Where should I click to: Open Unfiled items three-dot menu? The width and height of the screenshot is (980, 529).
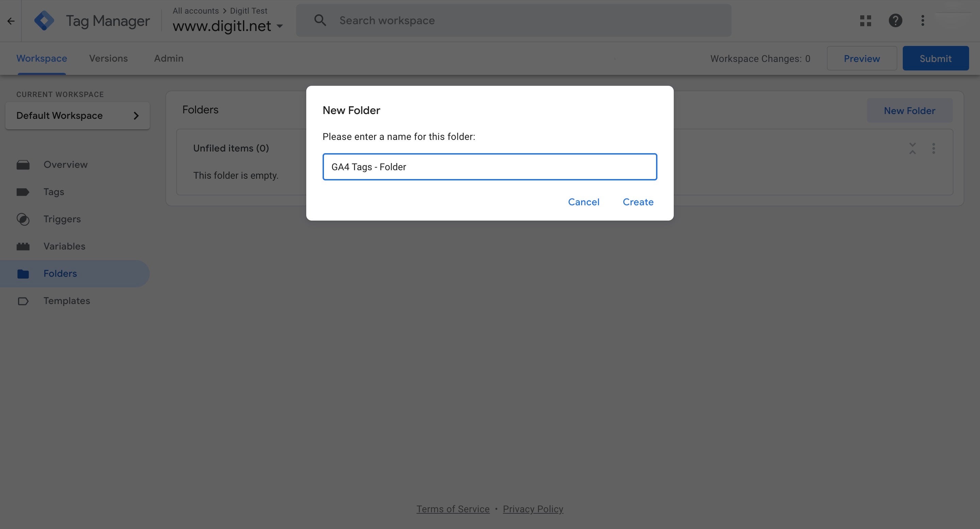click(x=933, y=148)
